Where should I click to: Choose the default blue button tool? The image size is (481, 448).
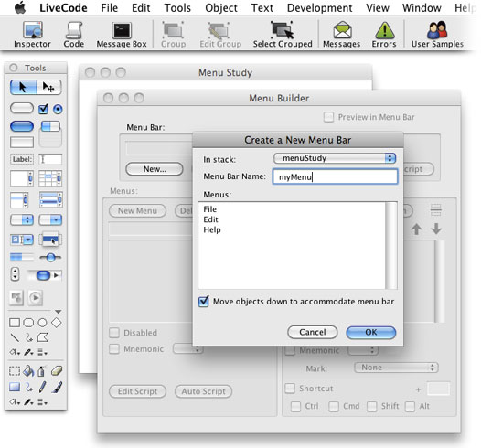pos(22,126)
